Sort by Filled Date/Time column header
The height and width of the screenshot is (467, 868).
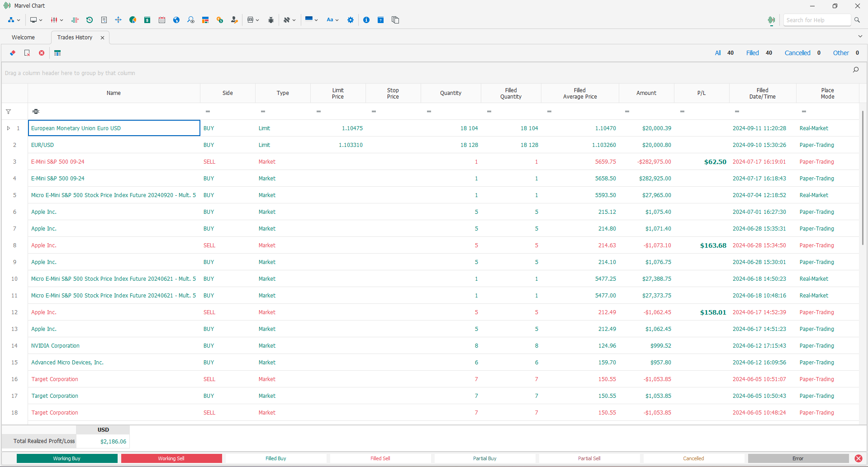[x=762, y=93]
